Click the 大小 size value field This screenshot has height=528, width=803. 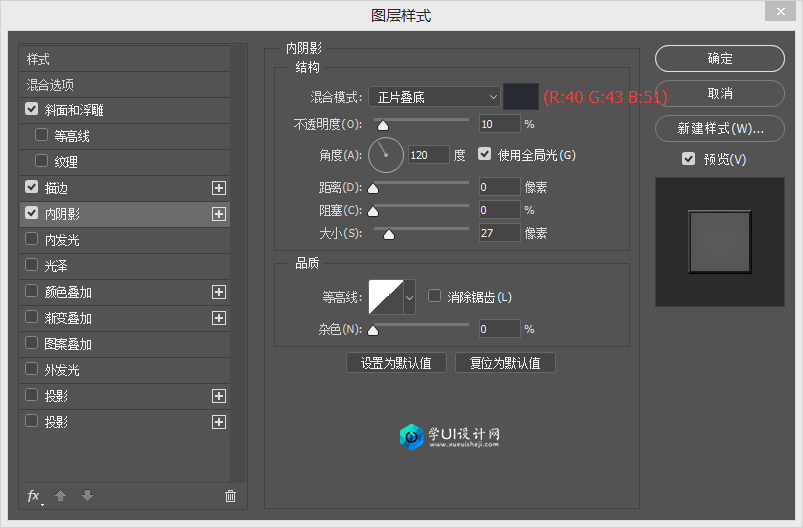coord(498,233)
